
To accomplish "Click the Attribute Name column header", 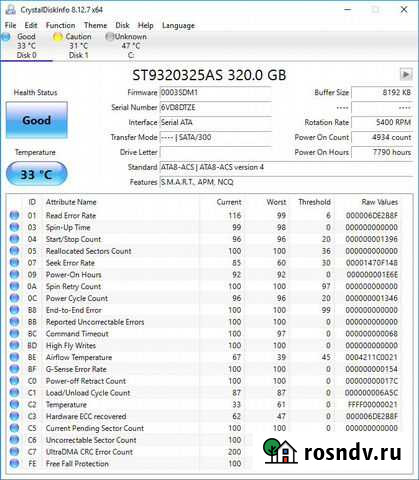I will pyautogui.click(x=71, y=202).
